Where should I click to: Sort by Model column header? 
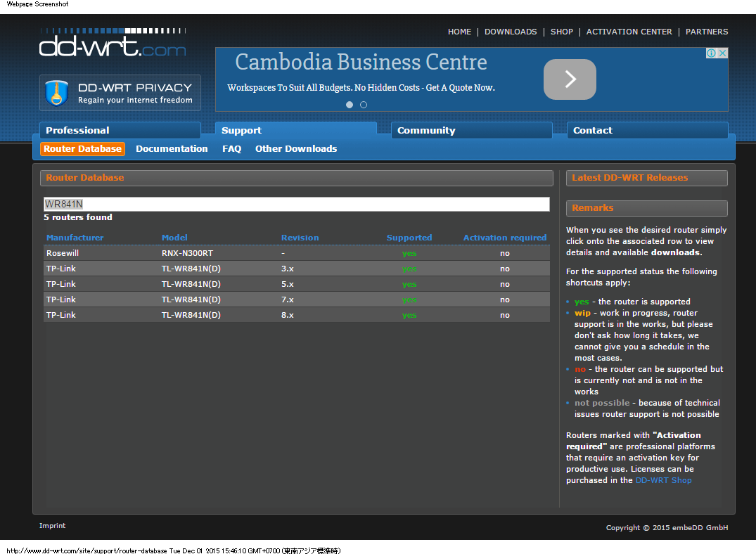(174, 238)
